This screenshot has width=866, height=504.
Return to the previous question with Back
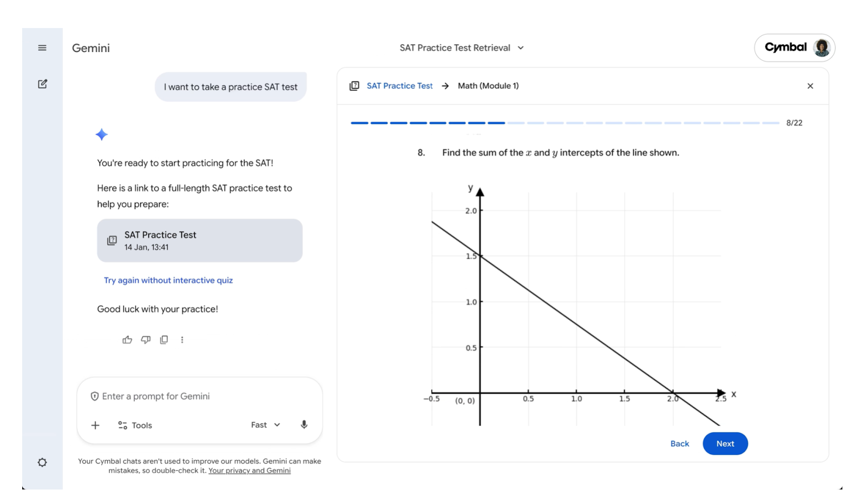click(679, 443)
